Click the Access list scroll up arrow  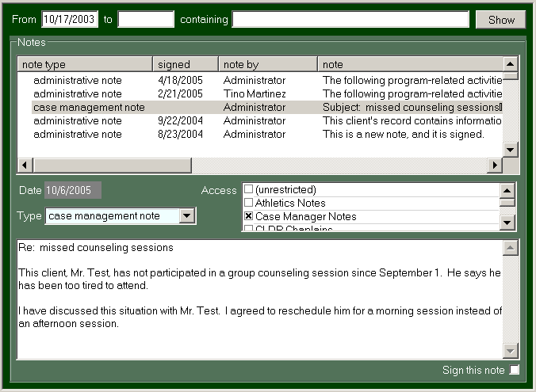(x=507, y=191)
